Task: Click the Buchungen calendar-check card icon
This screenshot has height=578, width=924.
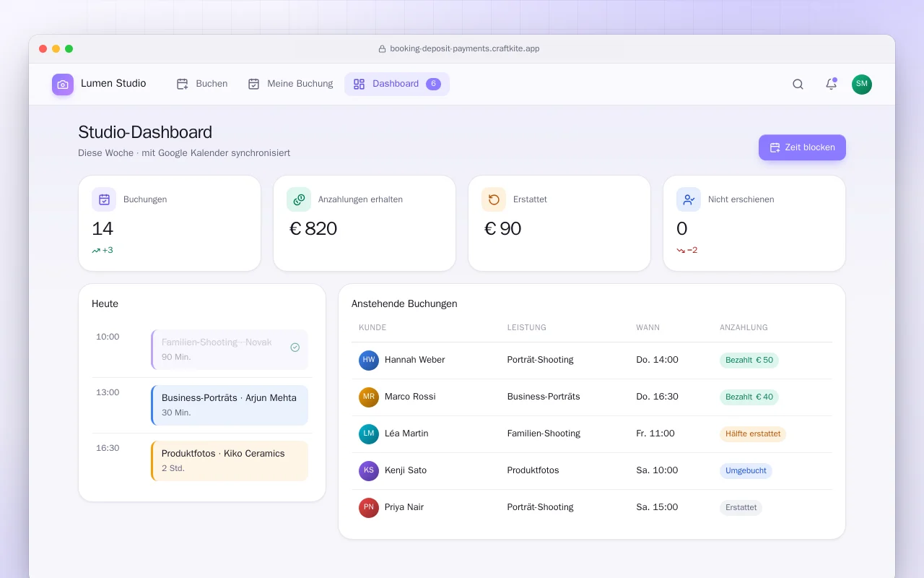Action: pos(104,199)
